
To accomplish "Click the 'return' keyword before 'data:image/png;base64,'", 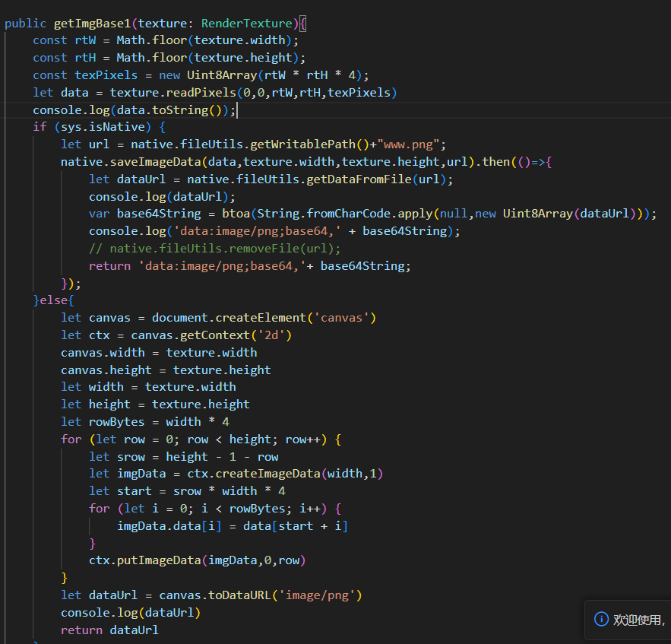I will click(x=109, y=266).
